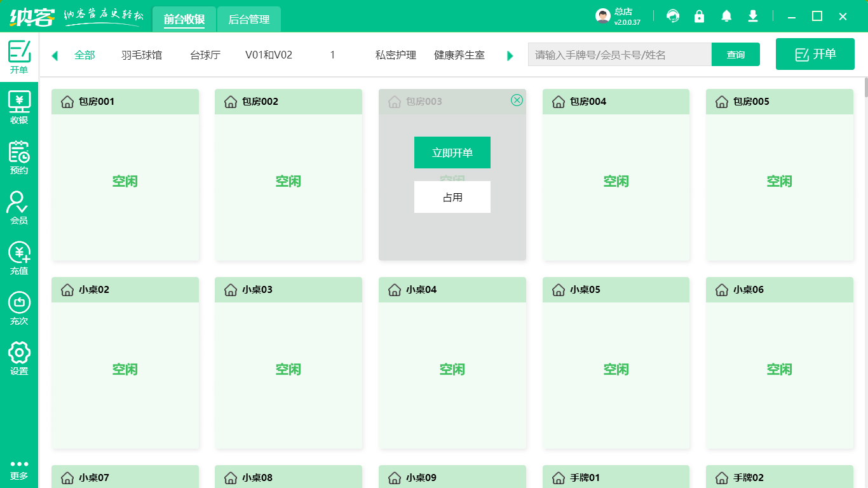Open the 设置 settings gear icon
The image size is (868, 488).
[19, 358]
